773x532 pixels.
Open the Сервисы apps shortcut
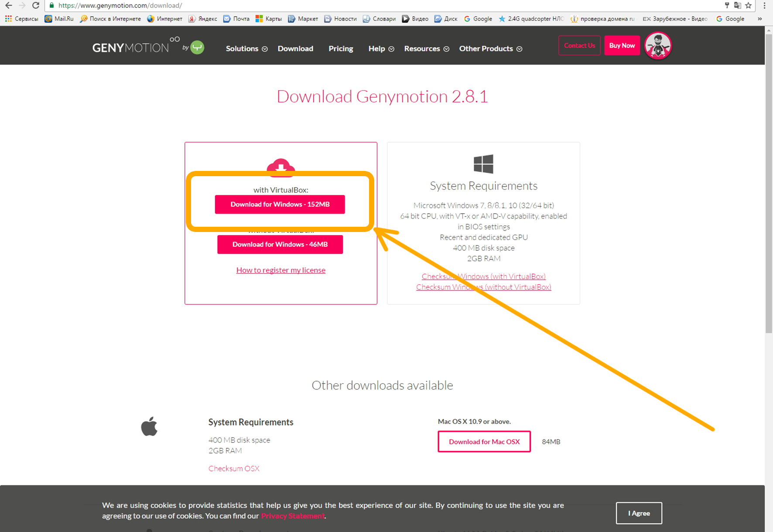[21, 19]
